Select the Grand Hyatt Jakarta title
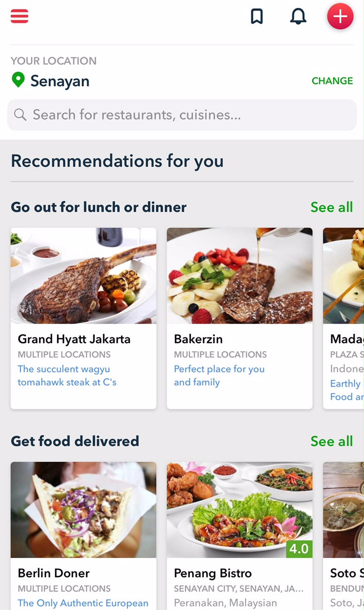 pos(74,339)
